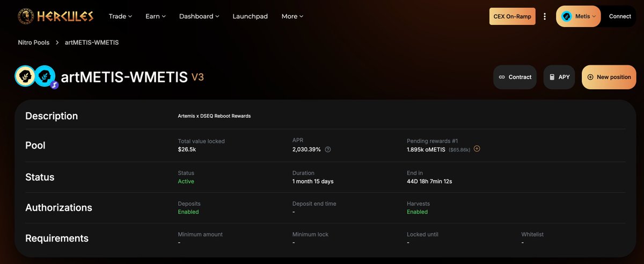This screenshot has height=264, width=644.
Task: Expand the Dashboard menu
Action: (199, 16)
